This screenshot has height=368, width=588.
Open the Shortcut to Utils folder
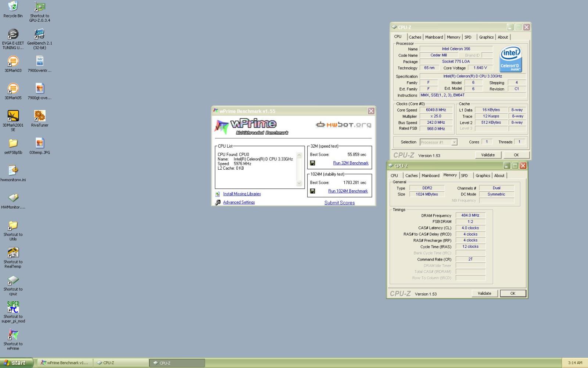(13, 225)
